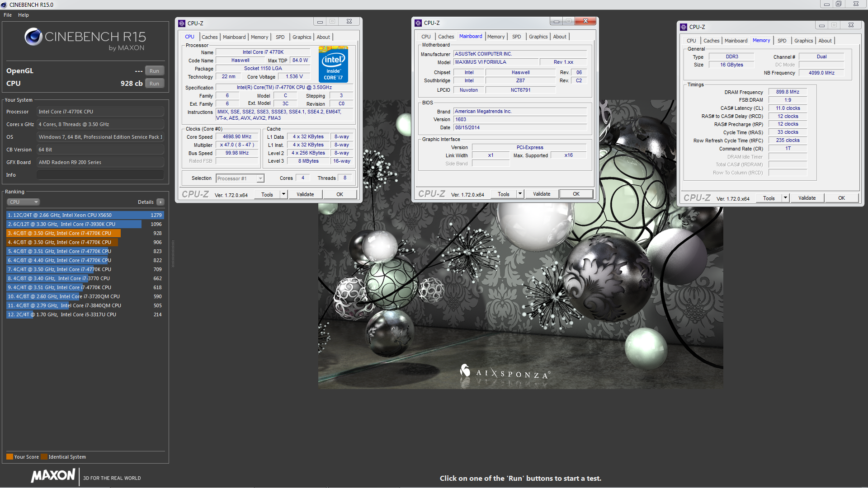Screen dimensions: 868x488
Task: Switch to CPU tab in Mainboard CPU-Z window
Action: 426,37
